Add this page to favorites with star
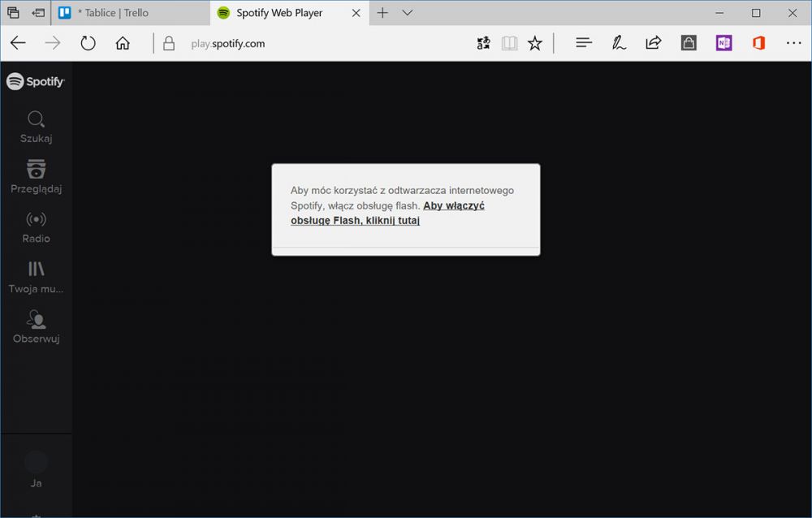812x518 pixels. point(535,43)
